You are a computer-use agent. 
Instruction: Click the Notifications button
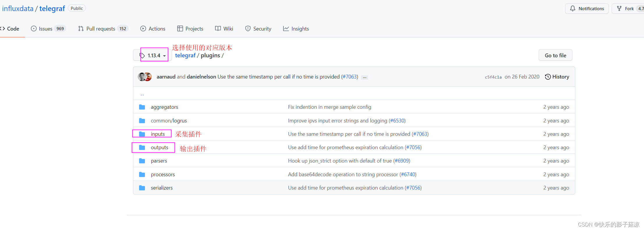coord(587,8)
